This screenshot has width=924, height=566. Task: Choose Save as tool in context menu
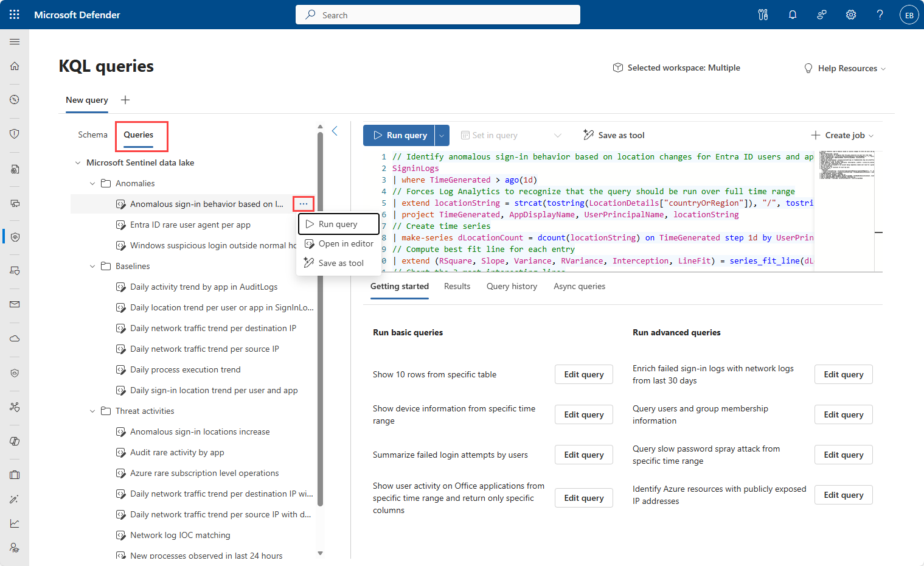pos(339,263)
